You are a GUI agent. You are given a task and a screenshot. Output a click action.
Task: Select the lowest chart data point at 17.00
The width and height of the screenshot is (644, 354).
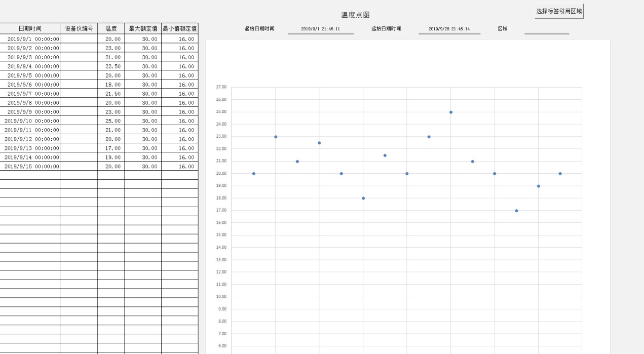pyautogui.click(x=516, y=211)
